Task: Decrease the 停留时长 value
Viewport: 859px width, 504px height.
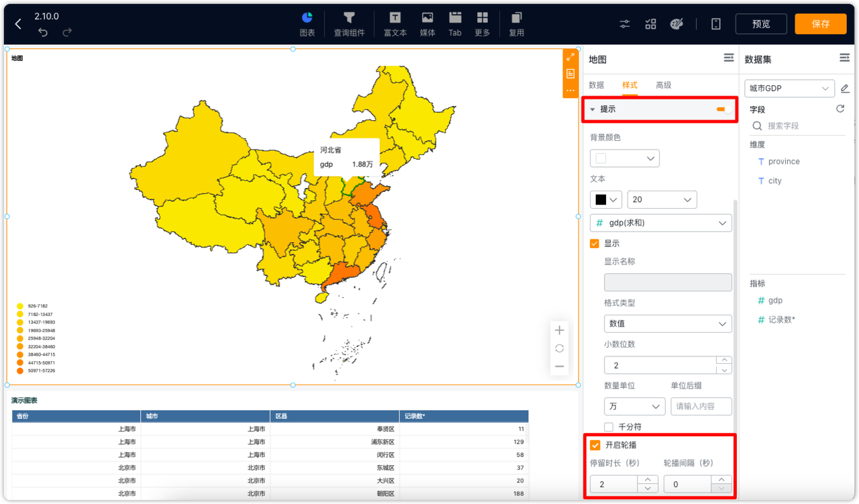Action: [647, 489]
